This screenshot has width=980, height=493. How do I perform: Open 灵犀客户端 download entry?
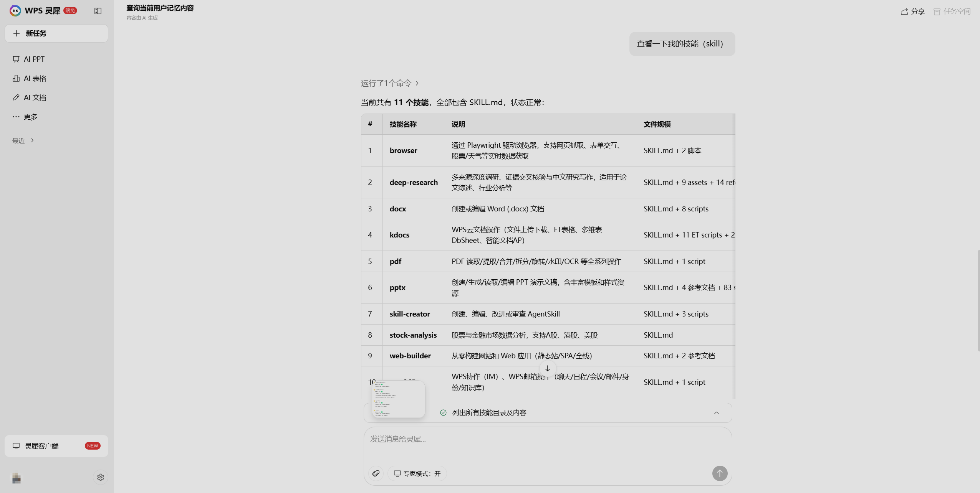click(56, 446)
